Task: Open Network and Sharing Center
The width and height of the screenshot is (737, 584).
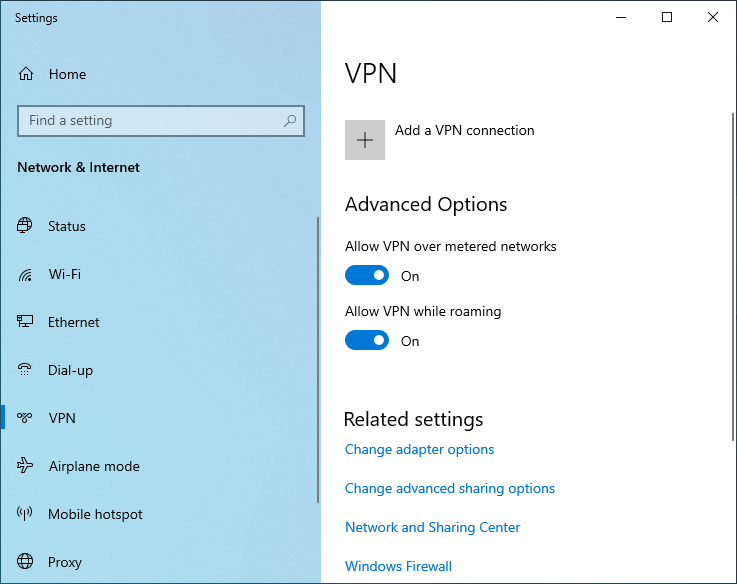Action: pos(432,527)
